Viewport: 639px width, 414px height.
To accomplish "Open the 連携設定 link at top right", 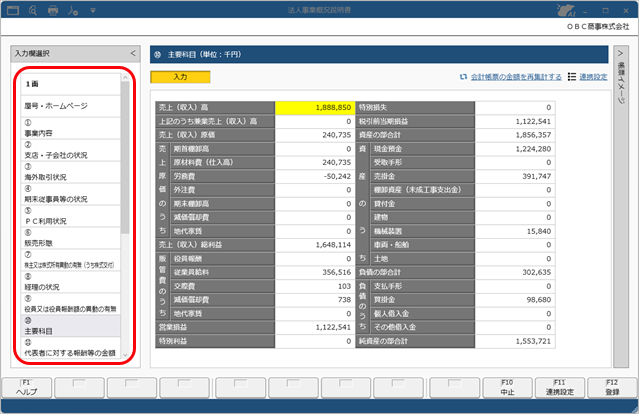I will [x=593, y=77].
